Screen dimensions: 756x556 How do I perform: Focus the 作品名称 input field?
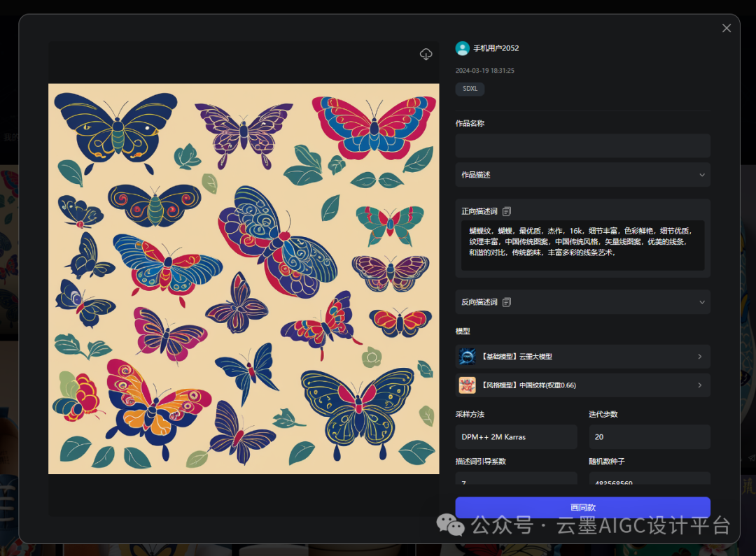coord(583,145)
